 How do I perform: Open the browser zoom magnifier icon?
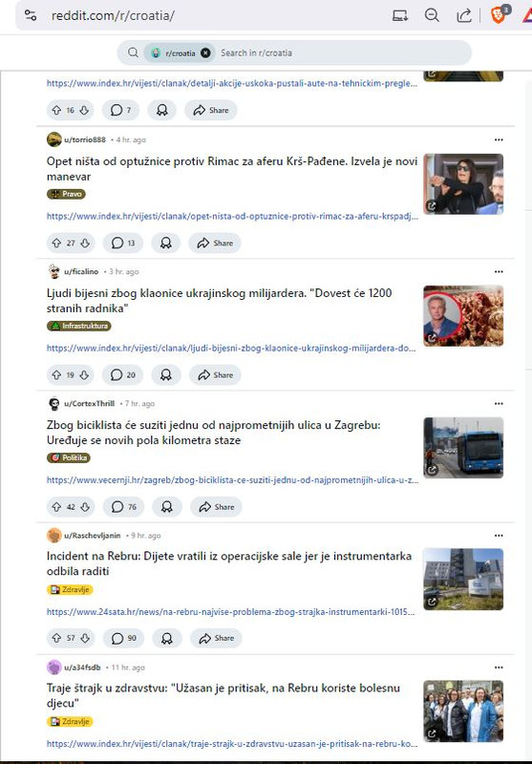coord(432,15)
